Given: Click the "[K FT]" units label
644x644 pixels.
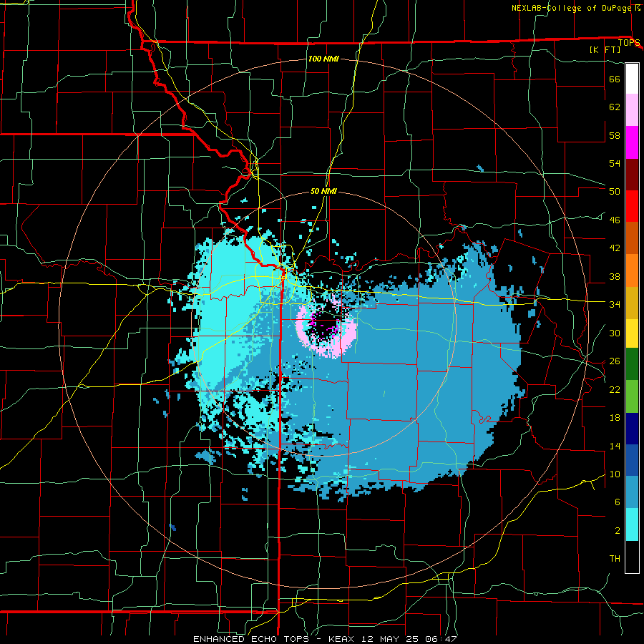Looking at the screenshot, I should click(605, 50).
